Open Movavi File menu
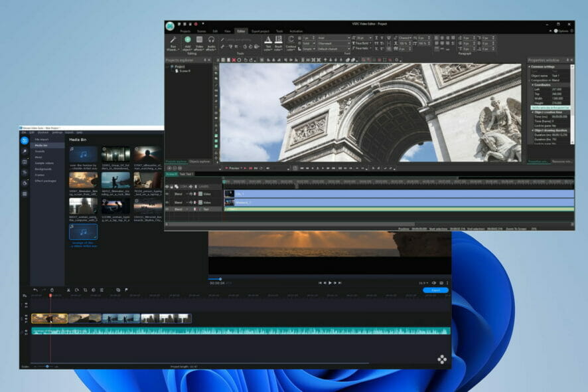 pos(25,132)
